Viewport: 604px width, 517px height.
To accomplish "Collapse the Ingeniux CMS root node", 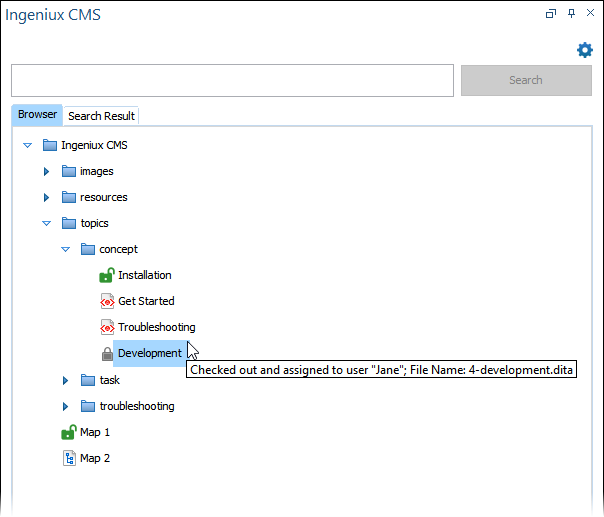I will pyautogui.click(x=27, y=146).
